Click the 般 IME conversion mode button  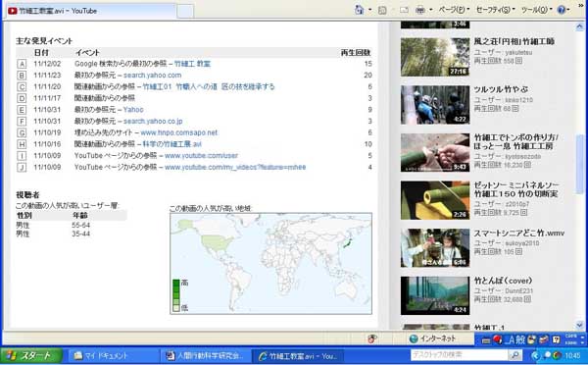point(520,339)
